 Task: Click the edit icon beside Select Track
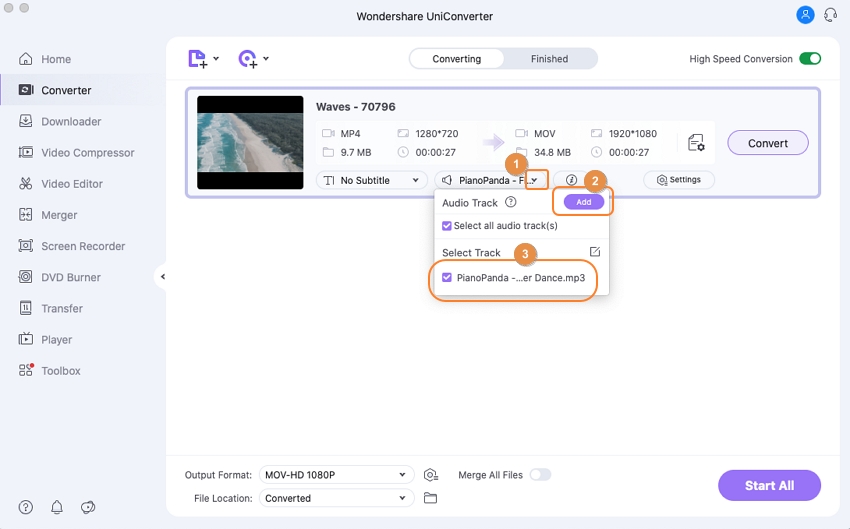(594, 252)
